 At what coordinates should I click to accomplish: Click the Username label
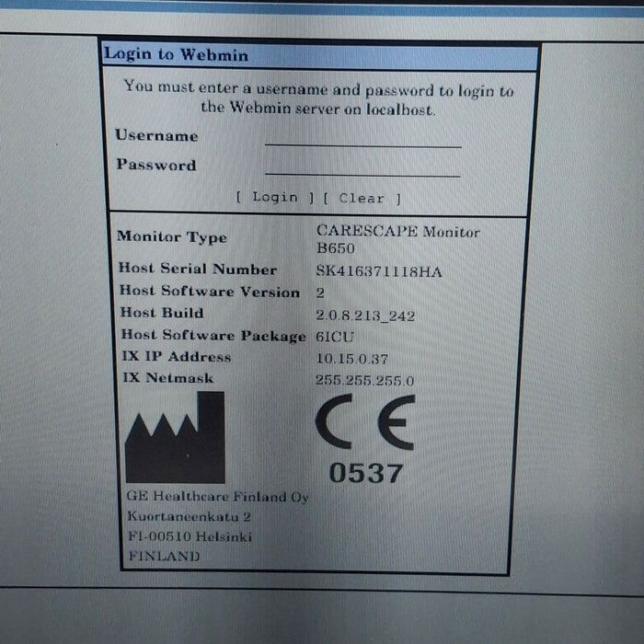(x=156, y=136)
